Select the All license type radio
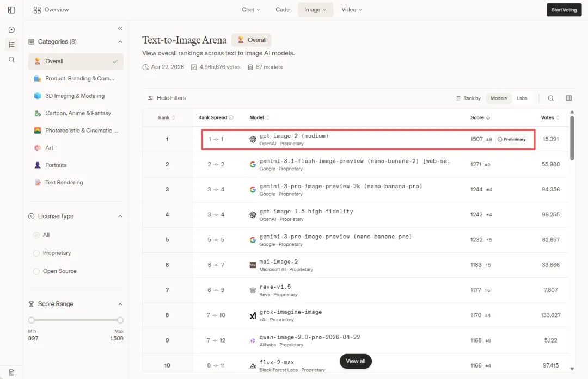The width and height of the screenshot is (588, 379). [x=36, y=235]
